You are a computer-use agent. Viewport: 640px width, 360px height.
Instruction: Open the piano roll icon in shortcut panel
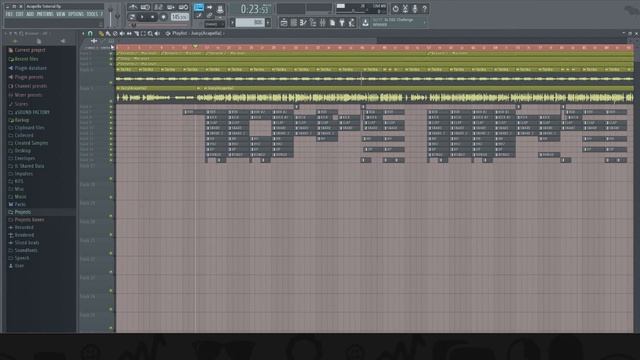coord(303,23)
